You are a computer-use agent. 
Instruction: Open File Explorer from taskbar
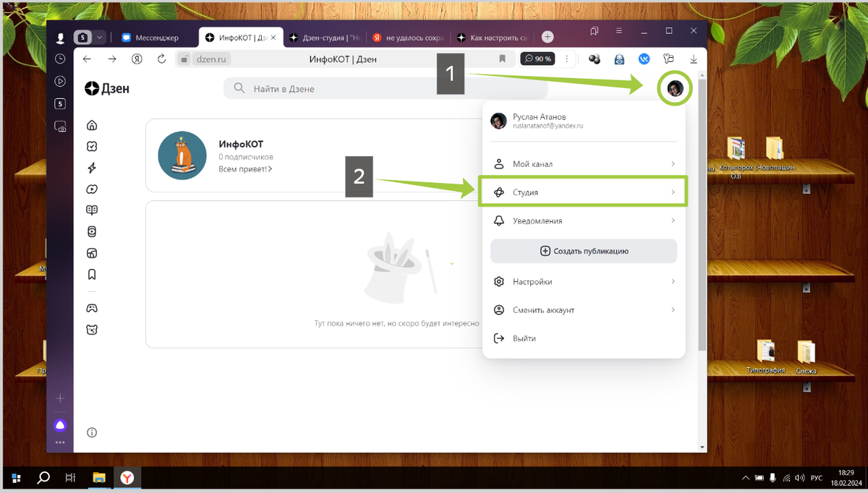99,478
